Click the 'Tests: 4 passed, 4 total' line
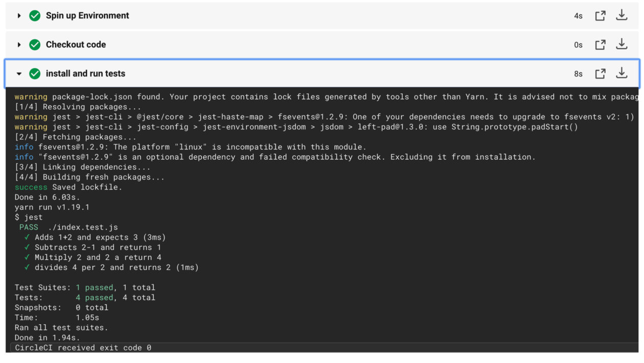The width and height of the screenshot is (644, 363). (x=85, y=298)
